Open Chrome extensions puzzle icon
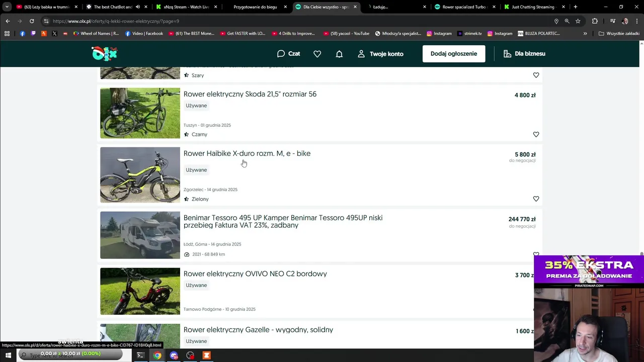Screen dimensions: 644x362 coord(595,21)
